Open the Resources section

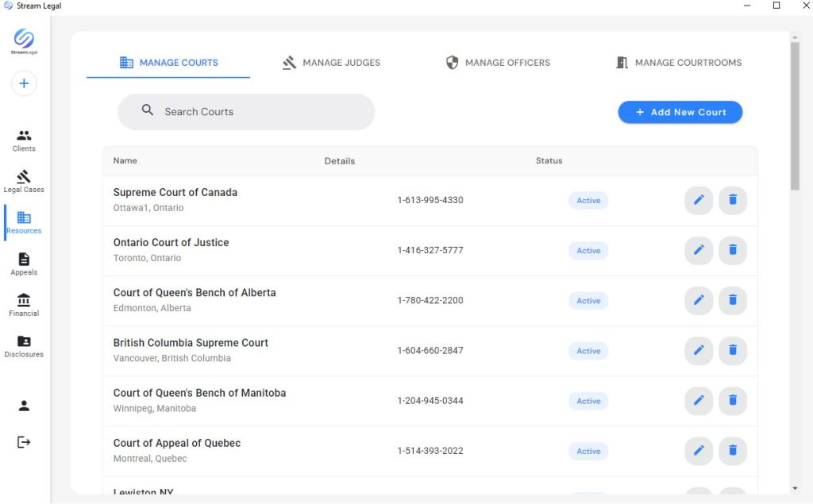tap(24, 223)
